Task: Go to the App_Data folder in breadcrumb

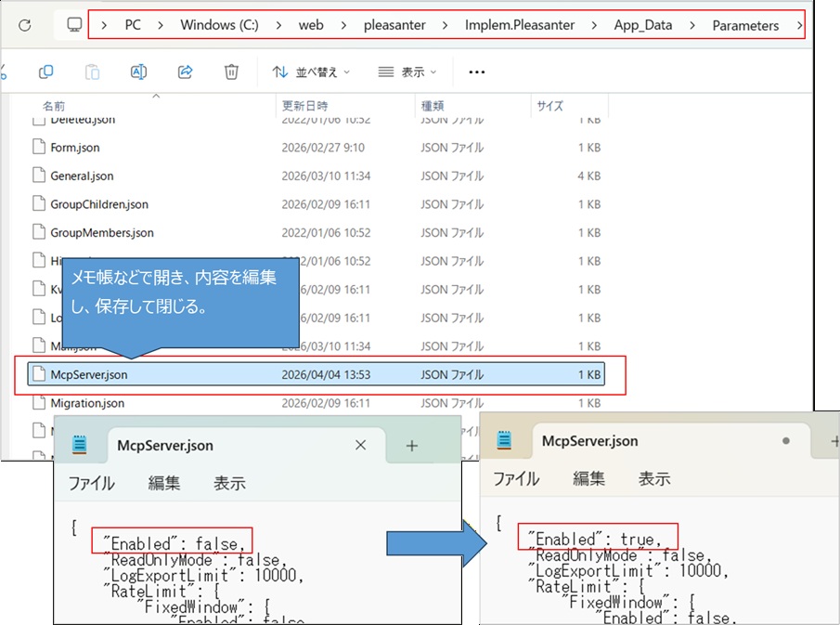Action: [x=642, y=25]
